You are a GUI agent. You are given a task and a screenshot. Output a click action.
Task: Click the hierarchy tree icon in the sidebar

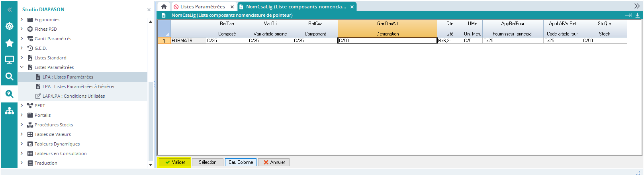coord(10,111)
